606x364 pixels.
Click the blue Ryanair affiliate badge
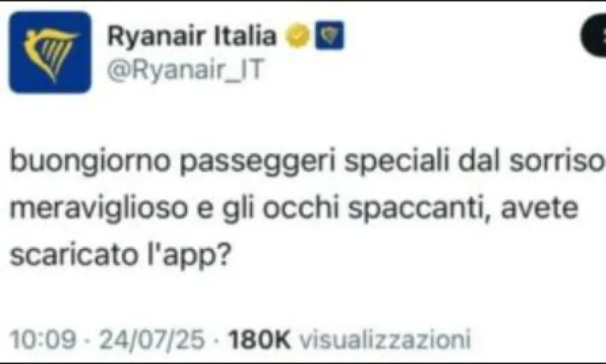click(330, 35)
